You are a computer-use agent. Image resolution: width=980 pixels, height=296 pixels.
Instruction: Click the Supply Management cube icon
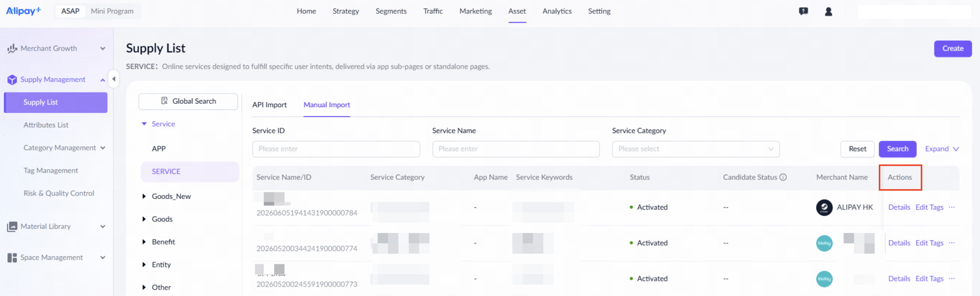tap(12, 79)
